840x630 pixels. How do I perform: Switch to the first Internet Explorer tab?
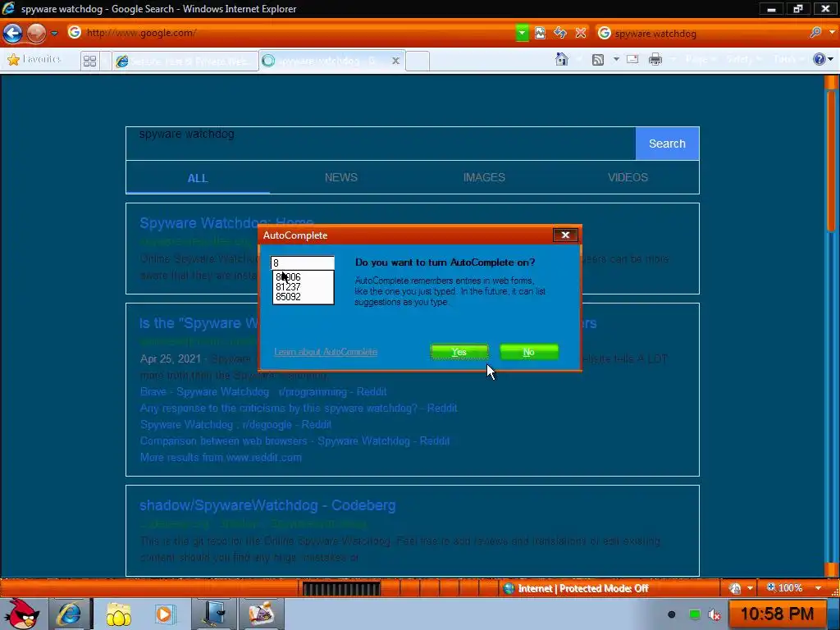[x=185, y=61]
